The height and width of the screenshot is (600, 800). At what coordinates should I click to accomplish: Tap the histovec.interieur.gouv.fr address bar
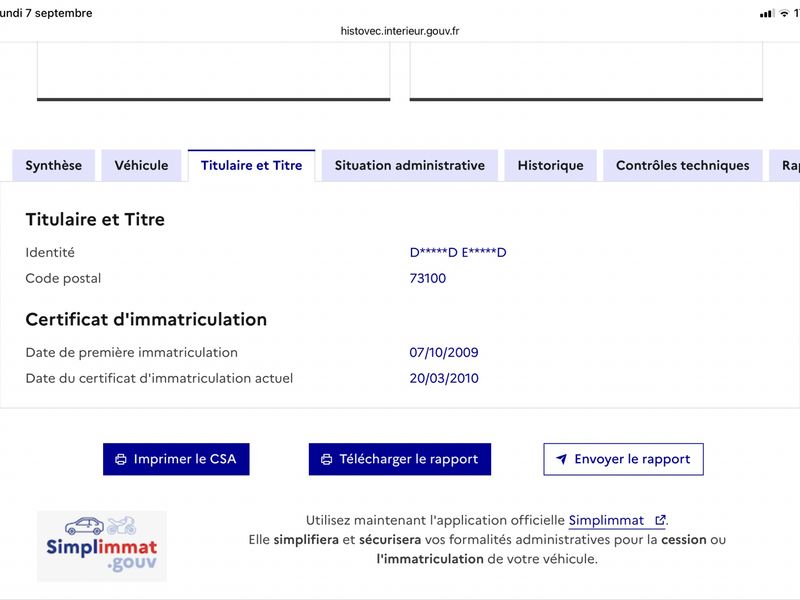(400, 31)
